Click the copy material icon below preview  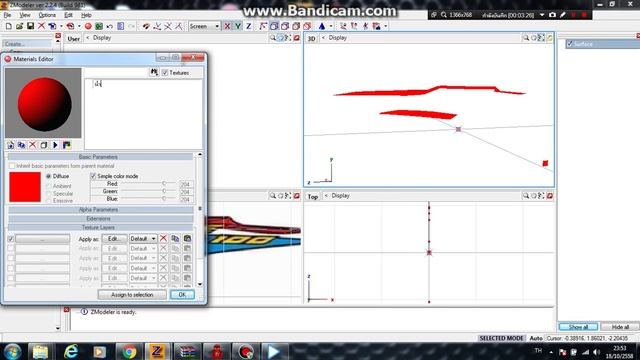[21, 145]
